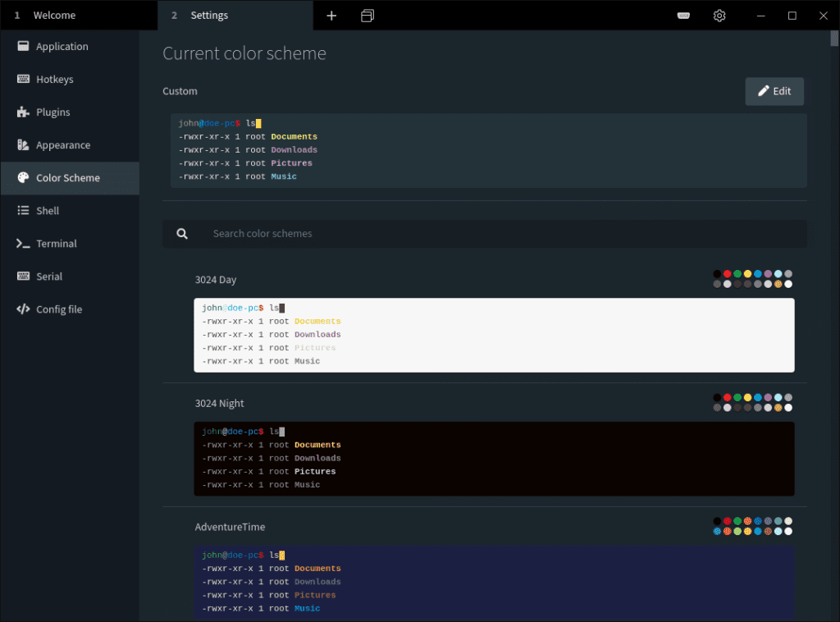
Task: Click the Plugins puzzle piece icon
Action: pyautogui.click(x=23, y=112)
